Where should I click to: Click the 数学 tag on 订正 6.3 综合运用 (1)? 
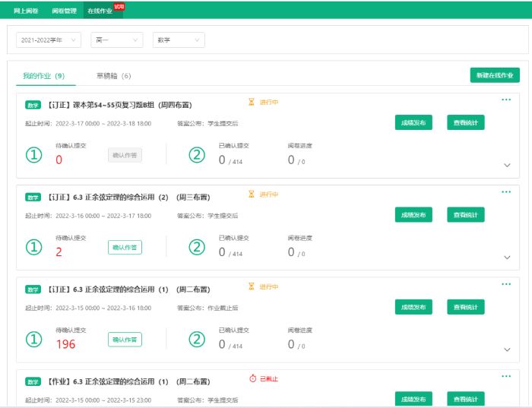(x=33, y=289)
